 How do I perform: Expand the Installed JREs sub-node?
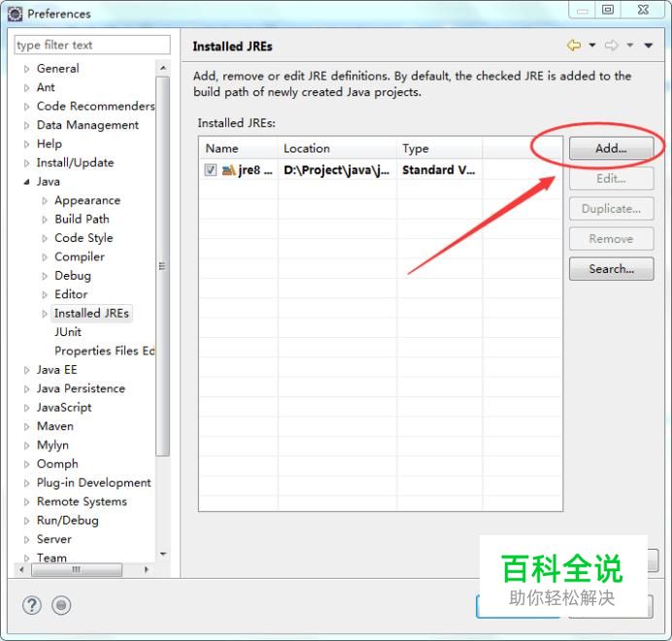[x=45, y=314]
